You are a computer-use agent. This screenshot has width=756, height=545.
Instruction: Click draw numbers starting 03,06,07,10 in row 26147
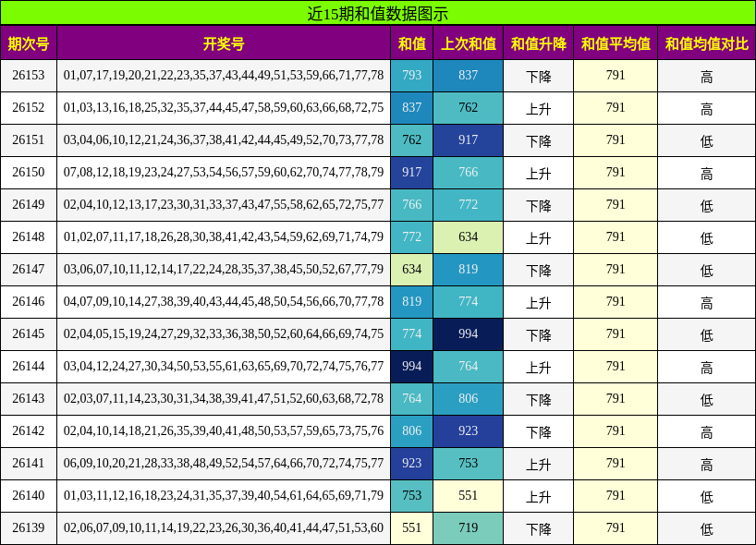click(x=224, y=269)
